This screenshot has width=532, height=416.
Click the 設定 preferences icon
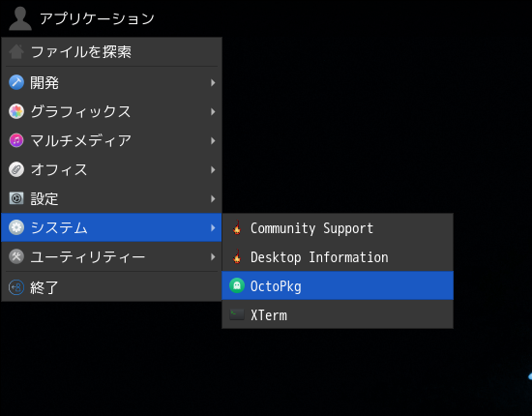point(16,198)
